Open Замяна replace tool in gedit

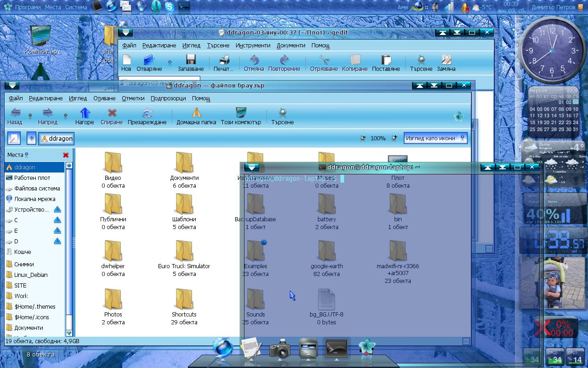click(x=446, y=60)
